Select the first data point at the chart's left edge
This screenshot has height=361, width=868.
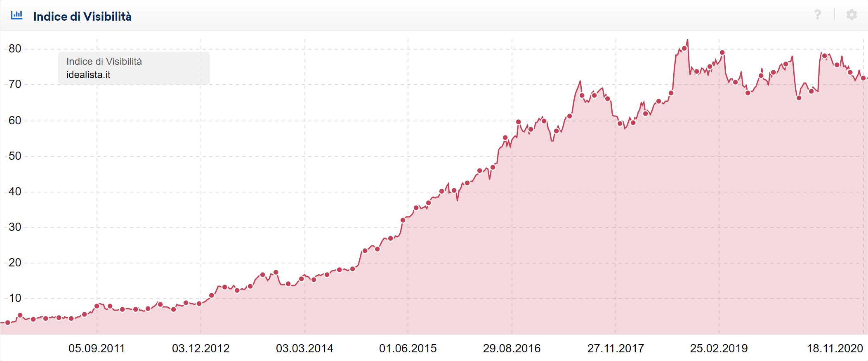[x=7, y=323]
